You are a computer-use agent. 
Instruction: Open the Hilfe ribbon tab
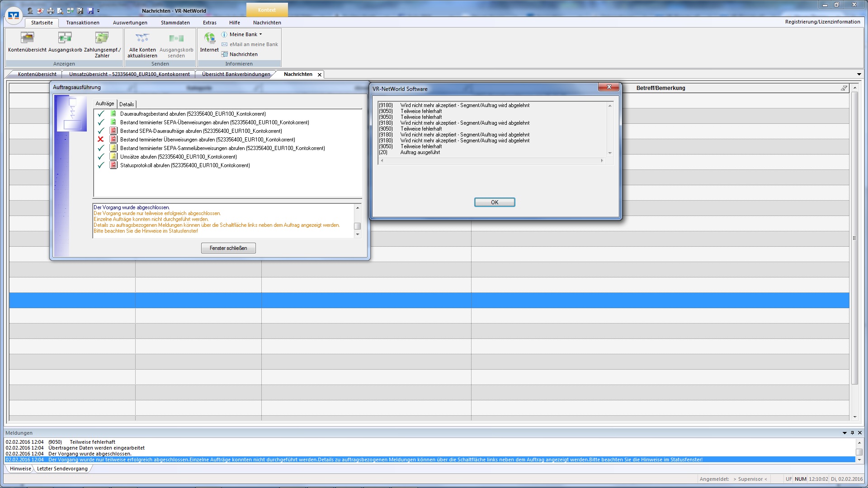point(235,23)
